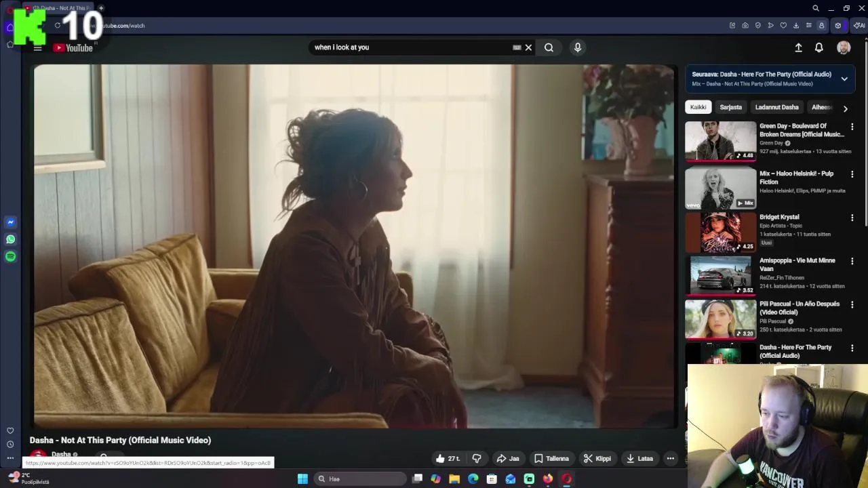This screenshot has height=488, width=868.
Task: Open the Opera AI button
Action: click(859, 26)
